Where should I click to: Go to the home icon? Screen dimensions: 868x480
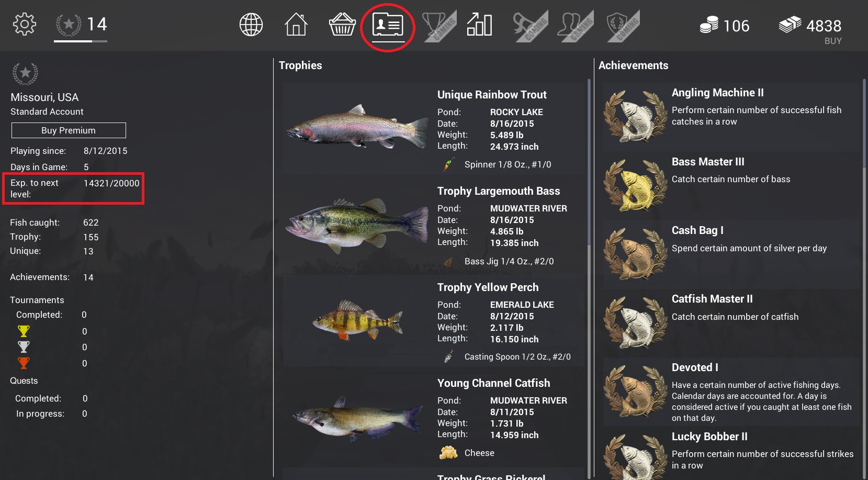pyautogui.click(x=296, y=25)
